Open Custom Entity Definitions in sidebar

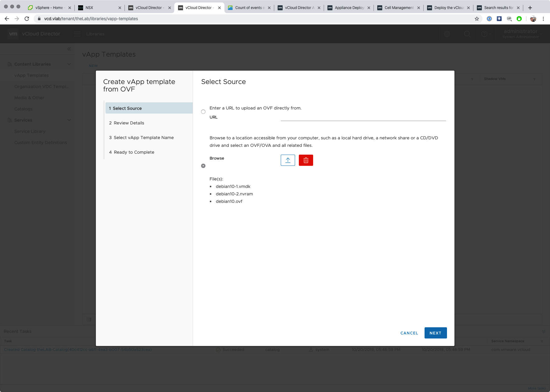click(40, 142)
